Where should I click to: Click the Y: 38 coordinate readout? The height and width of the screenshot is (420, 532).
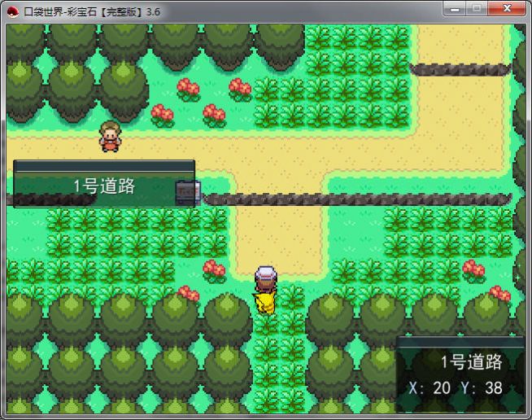click(482, 388)
